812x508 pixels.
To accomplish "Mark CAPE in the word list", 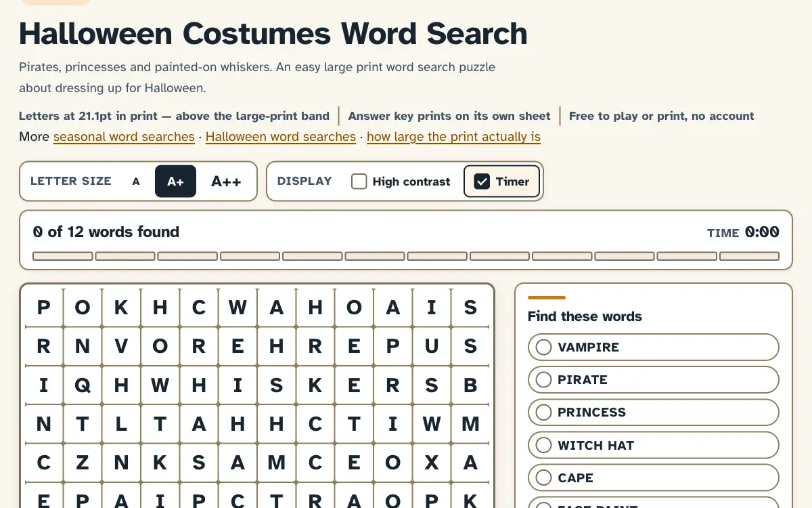I will coord(653,478).
